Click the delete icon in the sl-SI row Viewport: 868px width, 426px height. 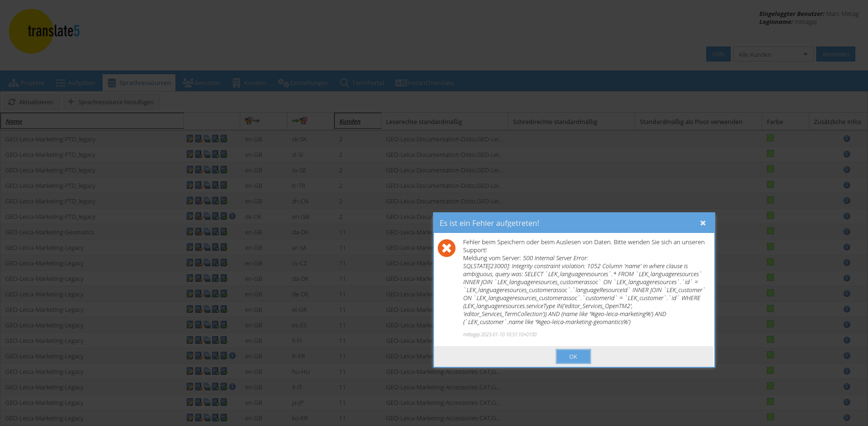click(198, 154)
